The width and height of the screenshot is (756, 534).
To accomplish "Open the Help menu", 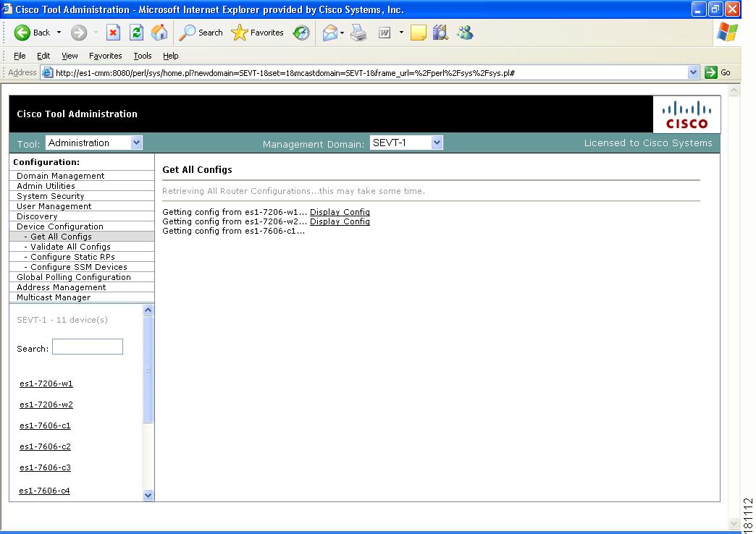I will tap(171, 56).
